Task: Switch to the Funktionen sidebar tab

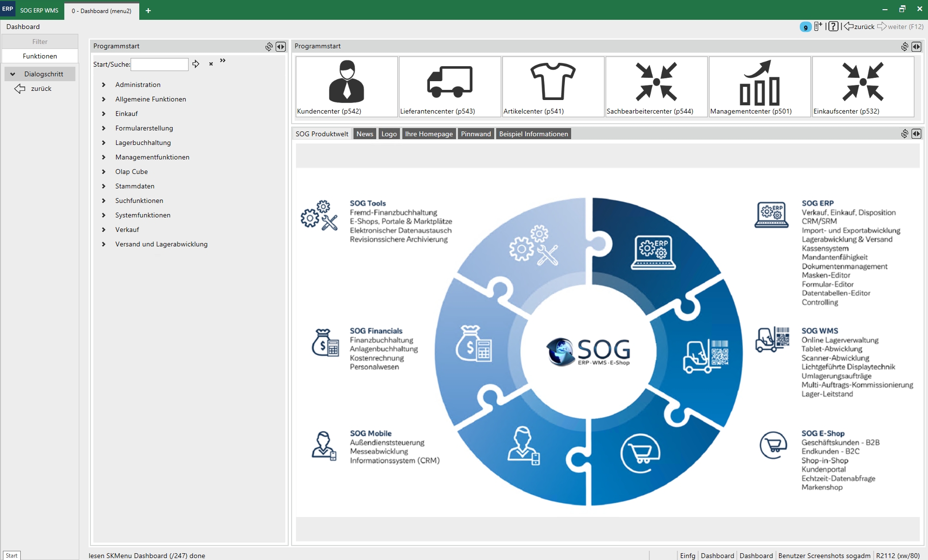Action: 40,56
